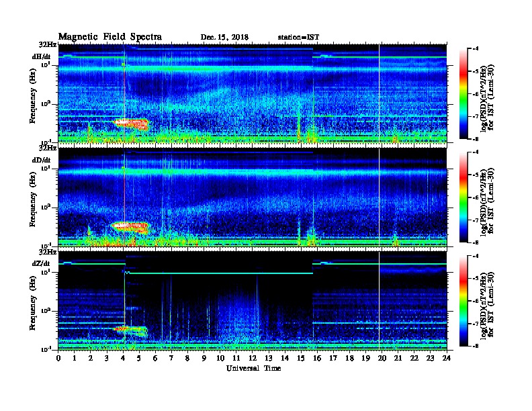Click the color bar beside the dH/dt panel
Image resolution: width=532 pixels, height=411 pixels.
coord(463,94)
